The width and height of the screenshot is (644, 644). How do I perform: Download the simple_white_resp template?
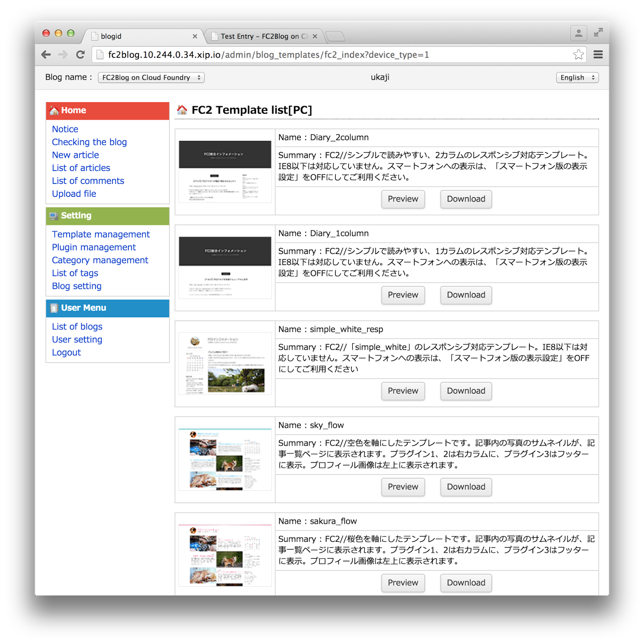point(466,391)
